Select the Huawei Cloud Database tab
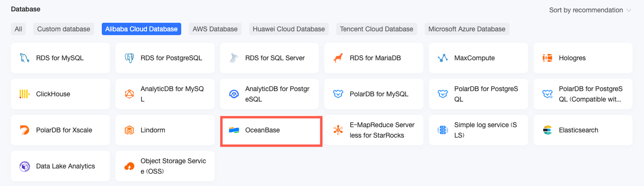The width and height of the screenshot is (644, 186). [289, 29]
